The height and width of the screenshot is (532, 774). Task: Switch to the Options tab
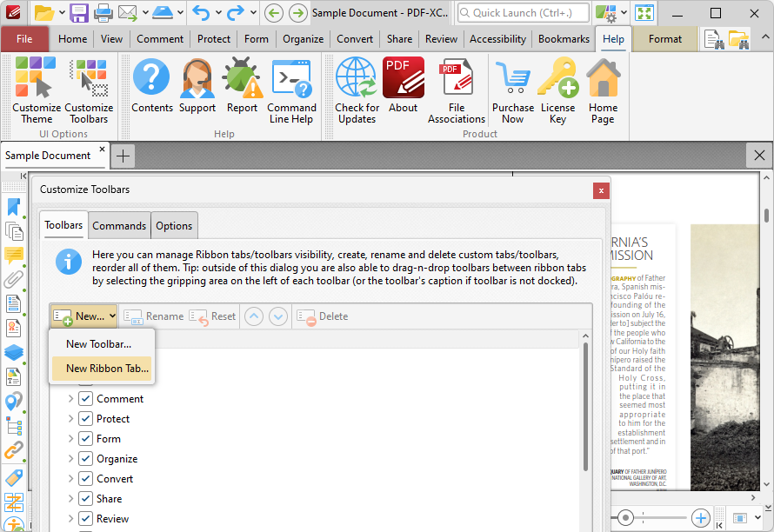[174, 225]
